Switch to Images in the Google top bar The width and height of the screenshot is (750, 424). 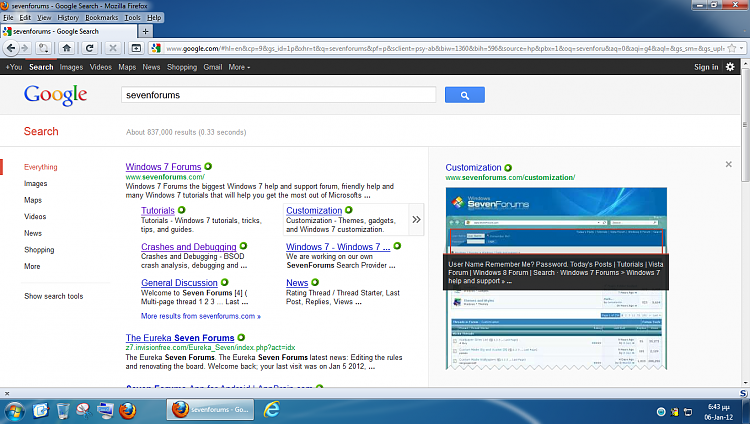71,67
